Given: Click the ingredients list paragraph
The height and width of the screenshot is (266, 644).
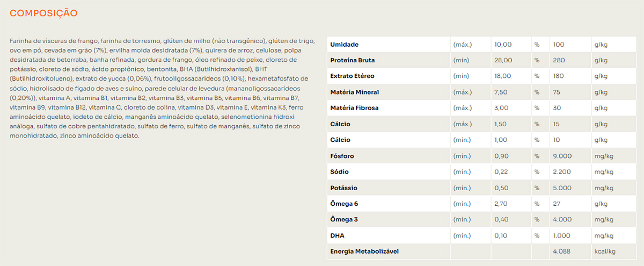Looking at the screenshot, I should pyautogui.click(x=158, y=88).
